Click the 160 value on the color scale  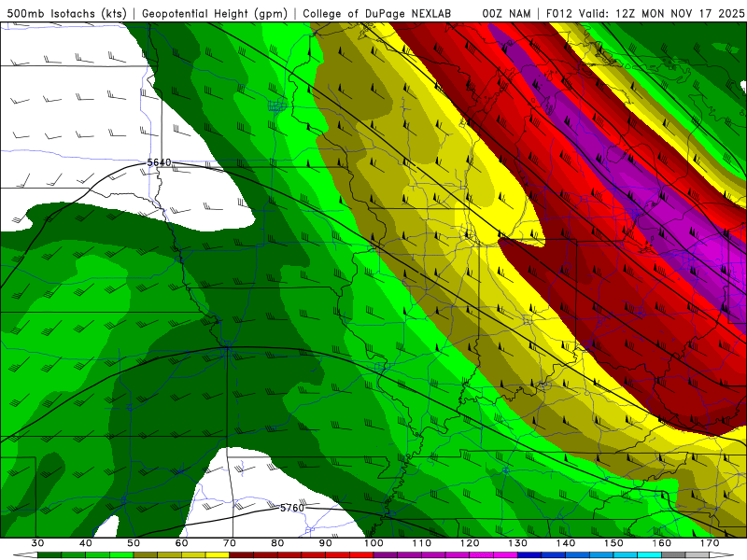click(662, 543)
